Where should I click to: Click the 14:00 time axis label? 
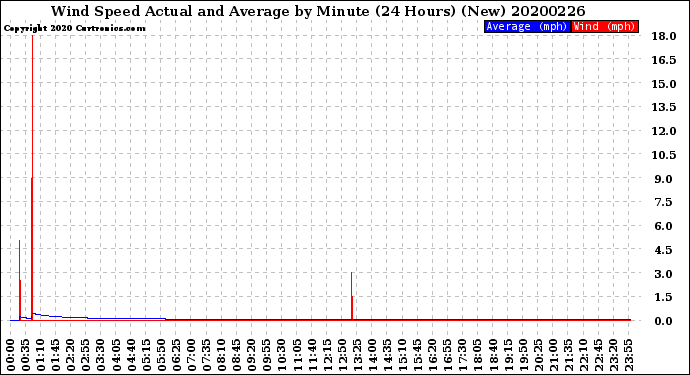tap(372, 355)
